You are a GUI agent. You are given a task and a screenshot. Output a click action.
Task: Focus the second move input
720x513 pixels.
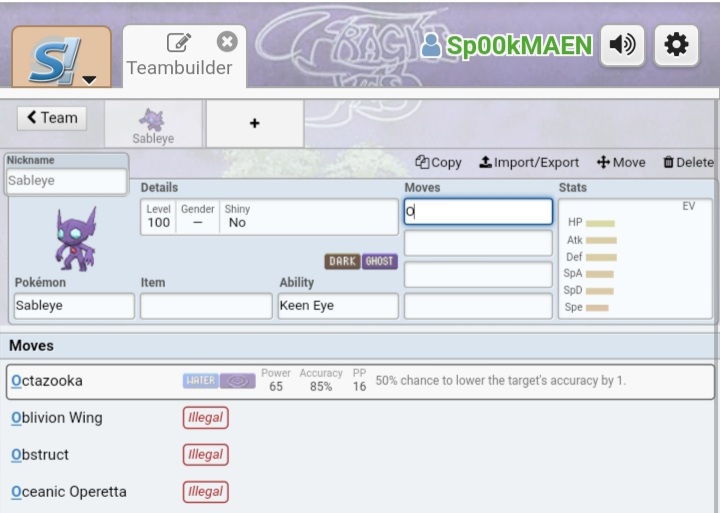click(478, 243)
